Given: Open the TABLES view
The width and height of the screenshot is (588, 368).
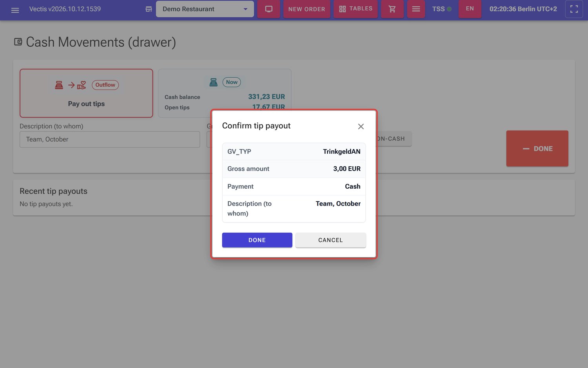Looking at the screenshot, I should [x=356, y=9].
